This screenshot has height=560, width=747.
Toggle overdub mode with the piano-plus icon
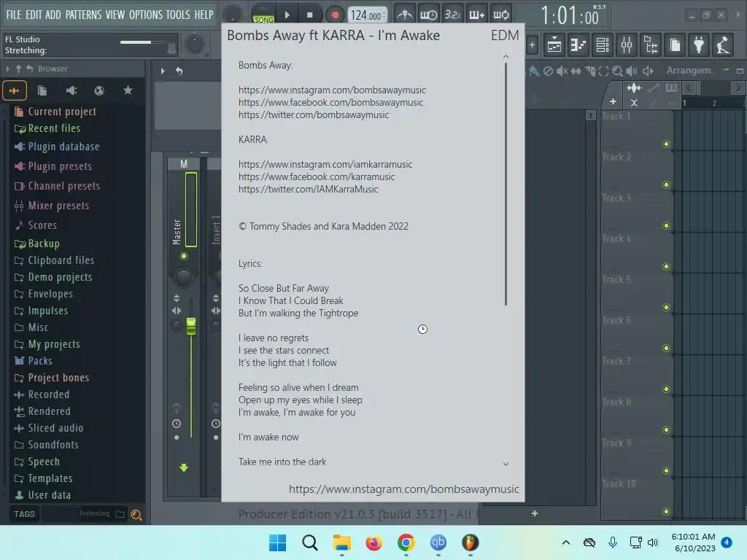click(x=476, y=15)
